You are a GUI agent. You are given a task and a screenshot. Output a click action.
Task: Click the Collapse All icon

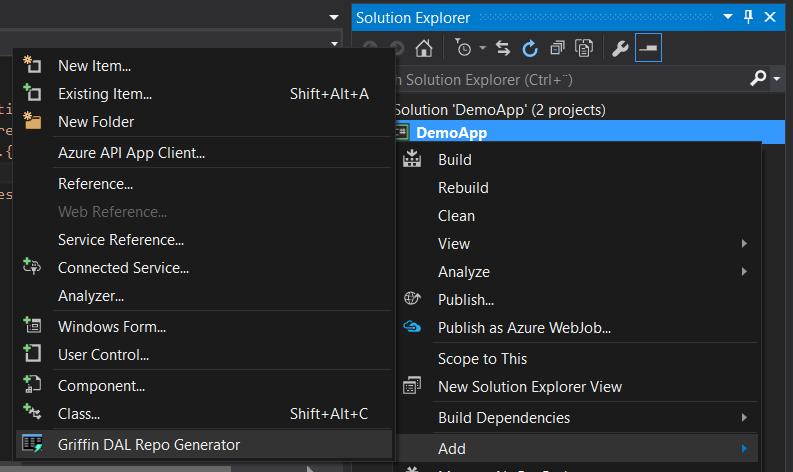(557, 48)
